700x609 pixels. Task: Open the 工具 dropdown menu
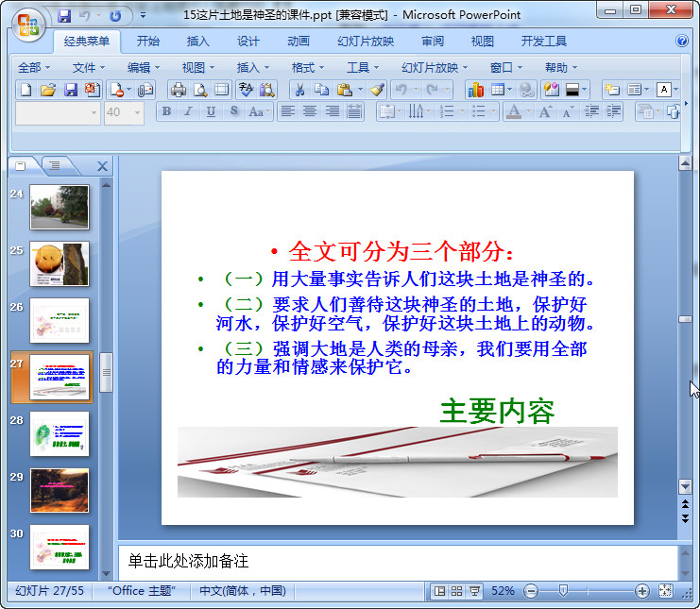[x=363, y=68]
